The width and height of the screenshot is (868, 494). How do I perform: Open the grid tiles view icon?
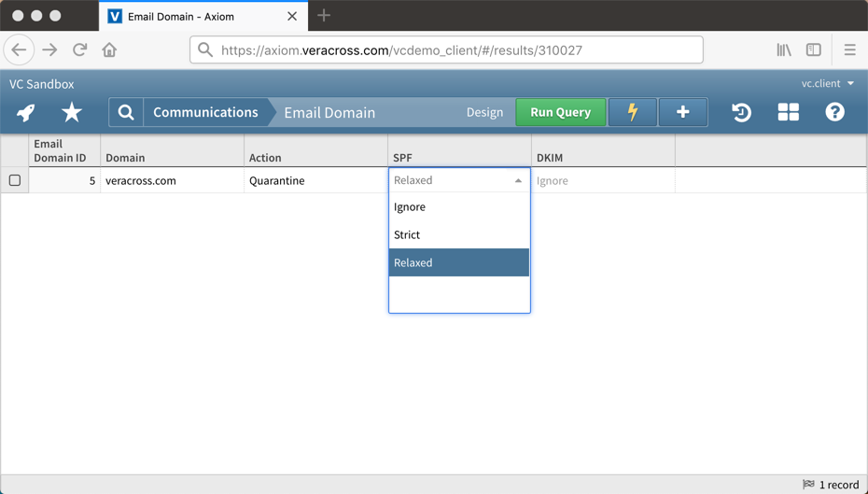[789, 112]
